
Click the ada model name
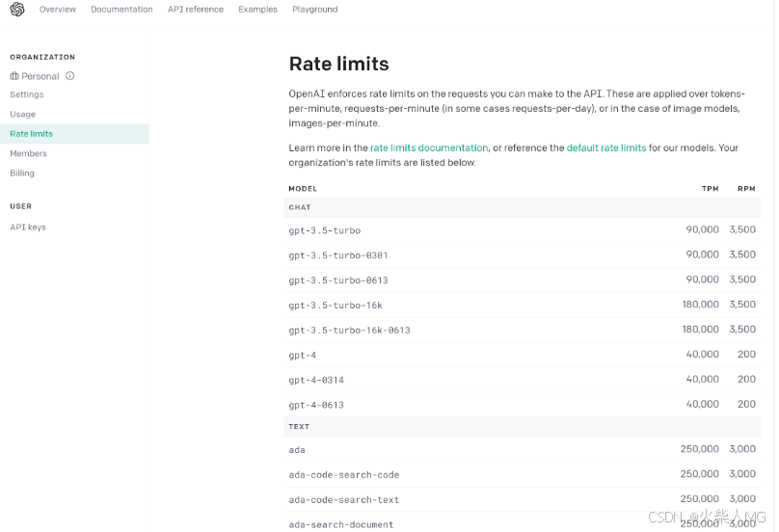pos(297,450)
